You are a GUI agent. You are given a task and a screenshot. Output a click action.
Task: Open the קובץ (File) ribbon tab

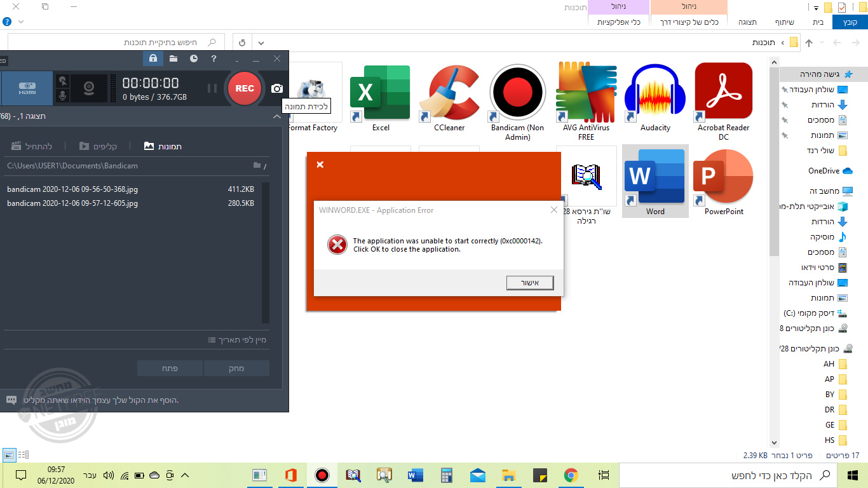click(x=850, y=22)
